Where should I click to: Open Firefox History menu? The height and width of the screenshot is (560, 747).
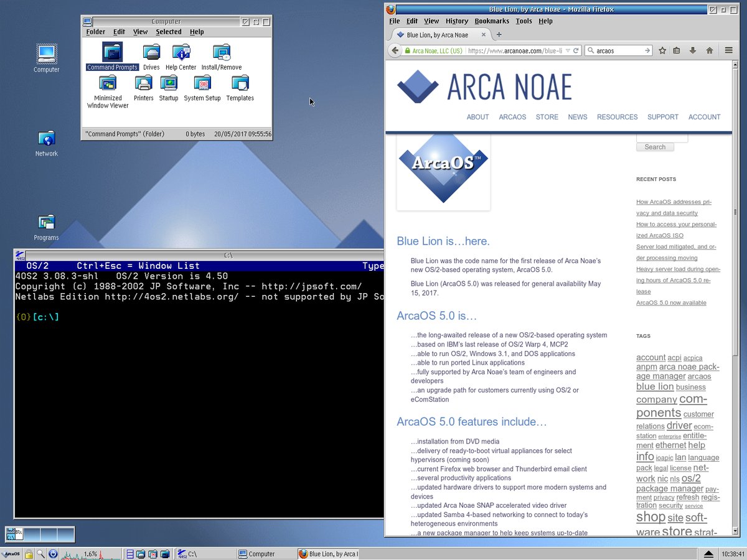tap(457, 21)
